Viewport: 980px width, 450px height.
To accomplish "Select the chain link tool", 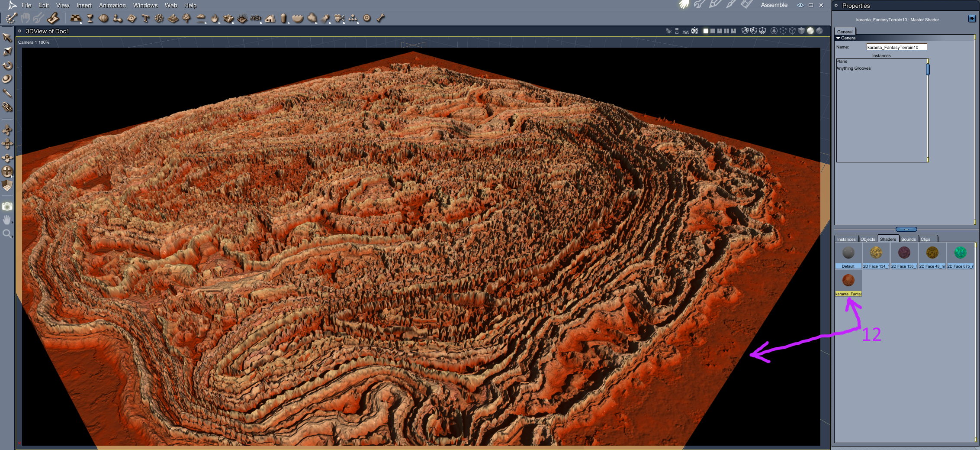I will click(7, 107).
